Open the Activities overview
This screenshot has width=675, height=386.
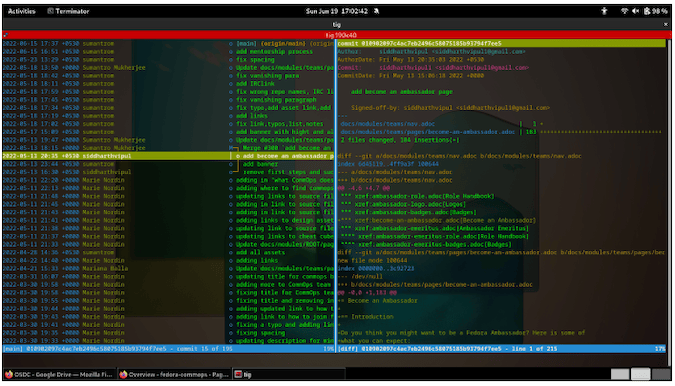pos(22,11)
